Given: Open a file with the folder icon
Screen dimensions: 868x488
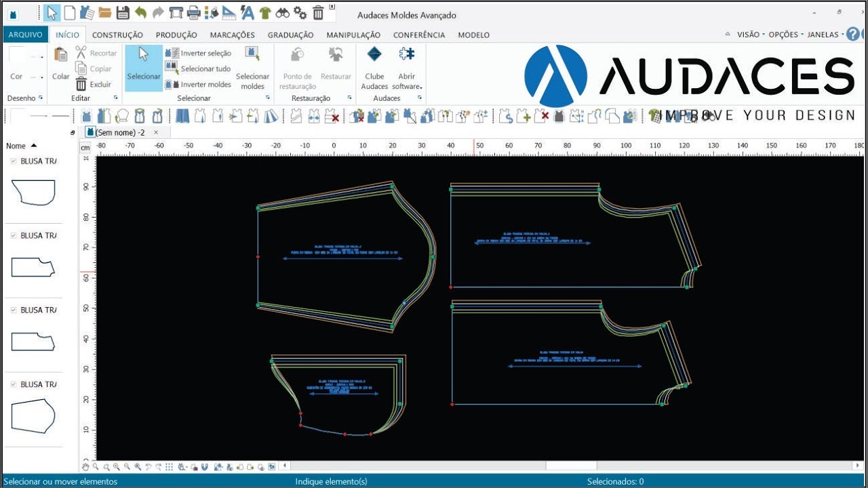Looking at the screenshot, I should tap(104, 12).
